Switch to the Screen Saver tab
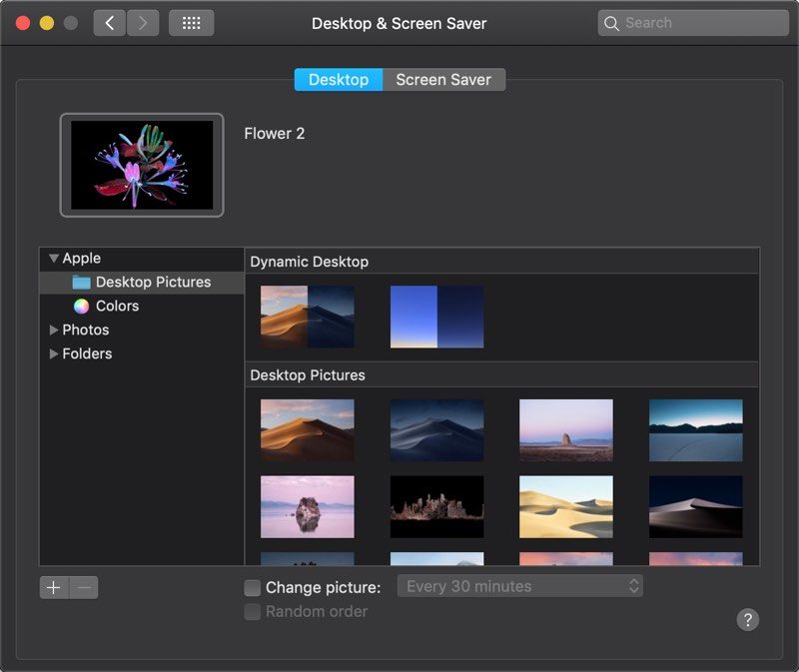The width and height of the screenshot is (799, 672). 443,80
